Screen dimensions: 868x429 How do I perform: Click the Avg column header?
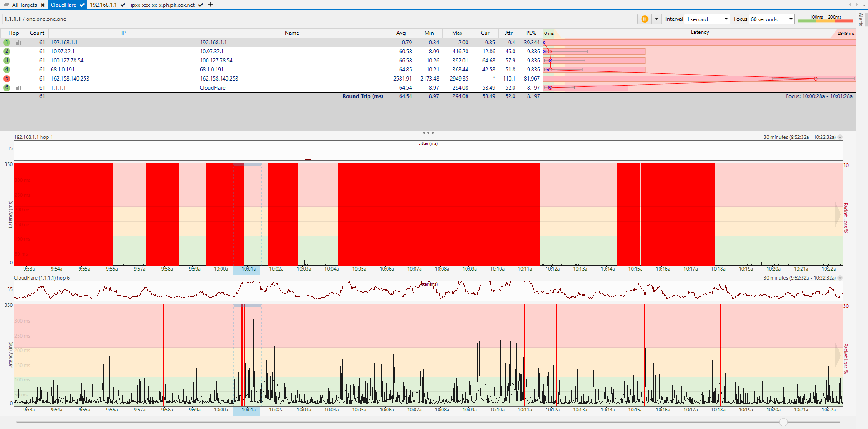(x=401, y=33)
